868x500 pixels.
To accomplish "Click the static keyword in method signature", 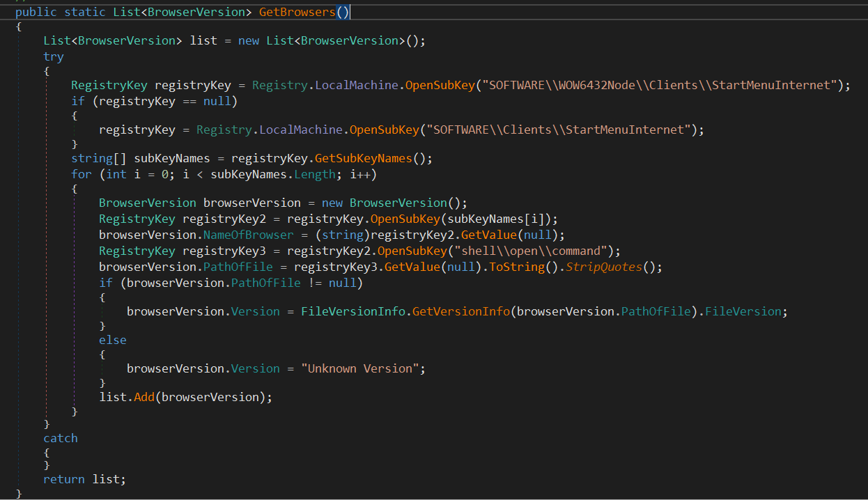I will 81,12.
